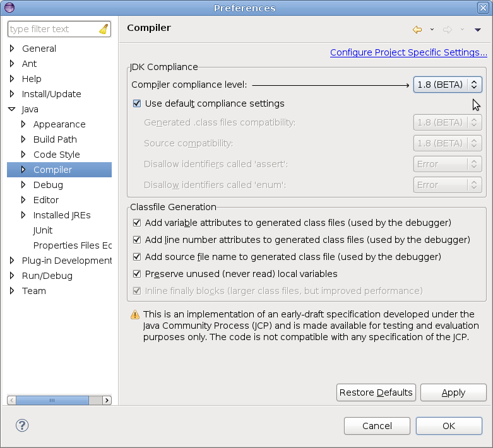The height and width of the screenshot is (448, 493).
Task: Toggle Add variable attributes checkbox
Action: click(x=137, y=223)
